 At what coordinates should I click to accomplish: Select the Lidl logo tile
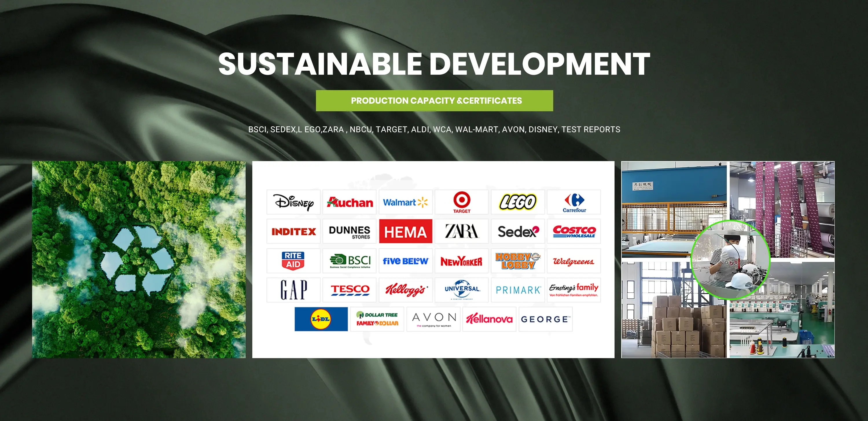point(321,319)
